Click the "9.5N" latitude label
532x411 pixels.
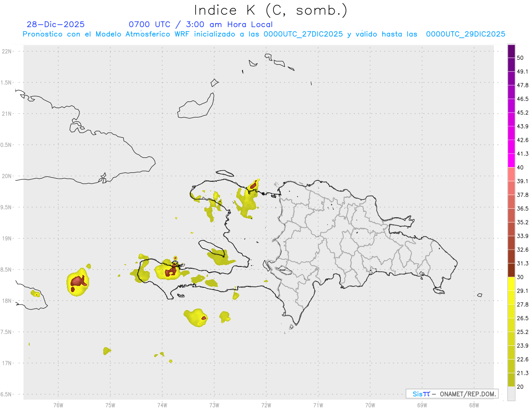click(7, 207)
